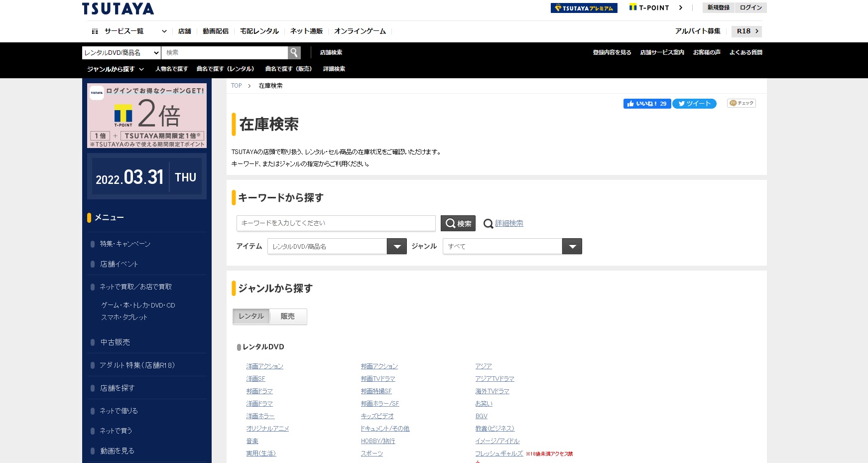The width and height of the screenshot is (868, 463).
Task: Select the レンタル tab
Action: [x=251, y=316]
